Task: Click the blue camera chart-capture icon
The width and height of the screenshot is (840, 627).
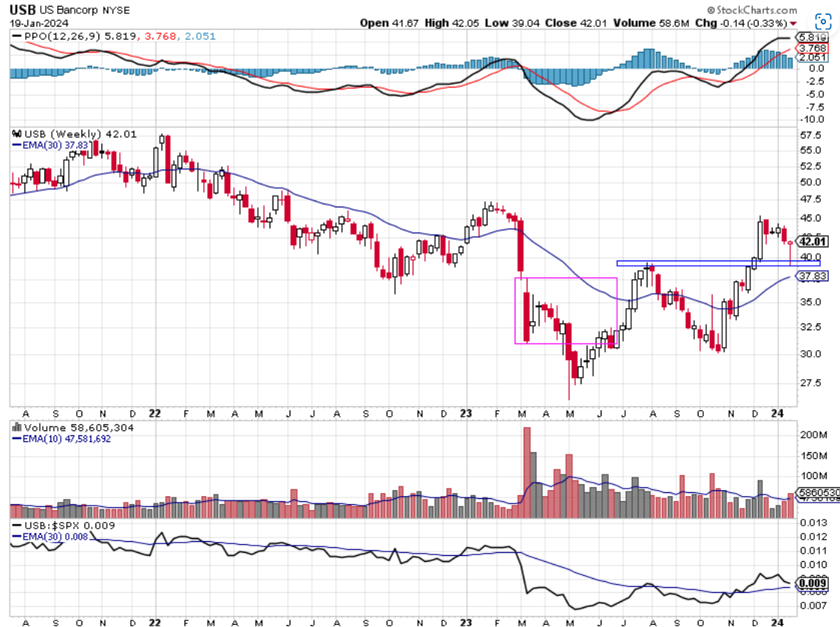Action: pos(822,21)
